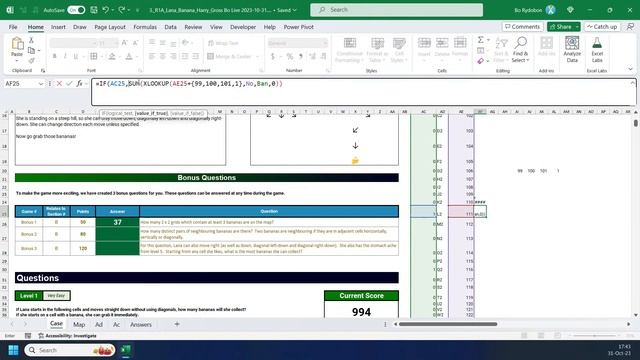Switch to the Answers sheet tab
The height and width of the screenshot is (360, 640).
coord(140,324)
